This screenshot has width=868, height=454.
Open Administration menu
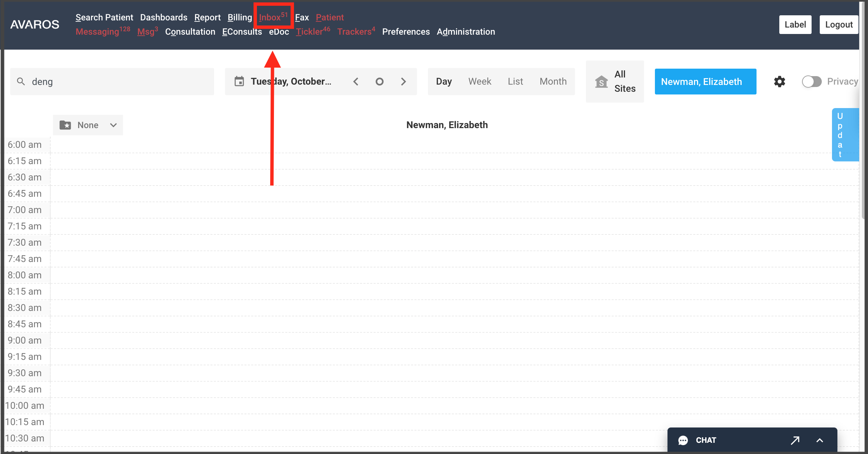466,32
